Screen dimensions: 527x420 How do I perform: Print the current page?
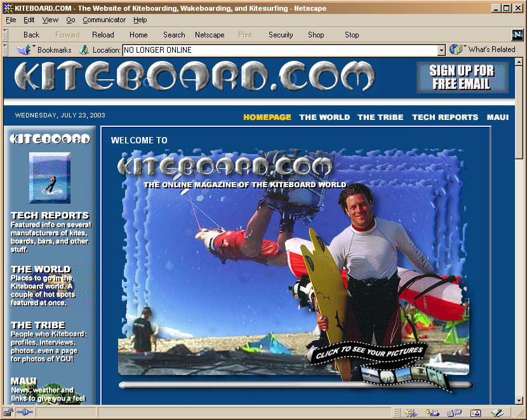click(x=244, y=35)
